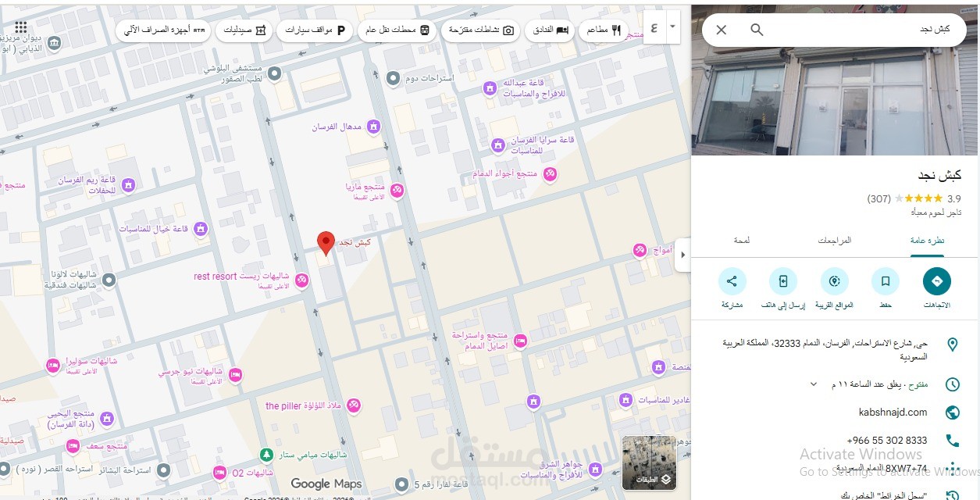Switch to the "نظرة عامة" tab
The width and height of the screenshot is (980, 500).
(x=927, y=241)
